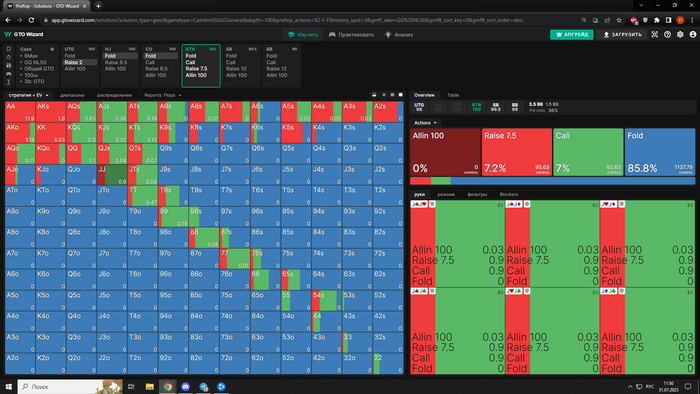Open the help question mark icon
The width and height of the screenshot is (700, 394).
click(667, 34)
